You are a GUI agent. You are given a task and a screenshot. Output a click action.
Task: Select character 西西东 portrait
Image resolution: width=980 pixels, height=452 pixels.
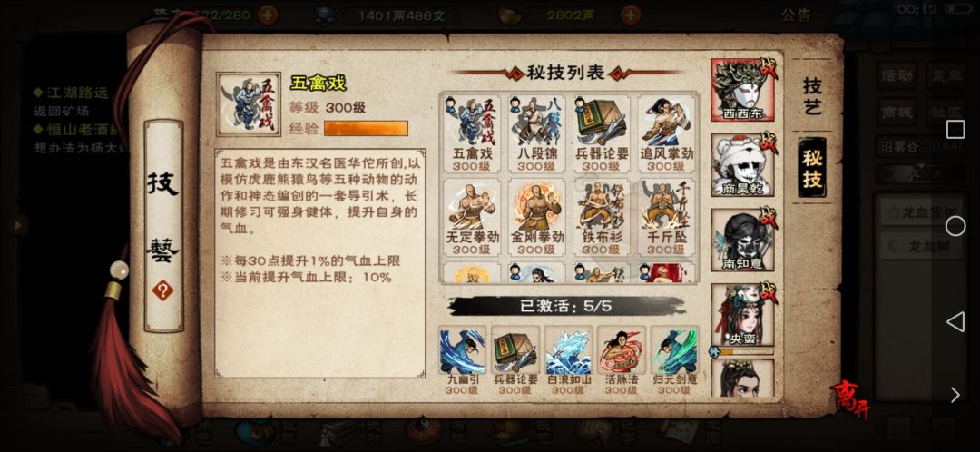click(x=742, y=90)
